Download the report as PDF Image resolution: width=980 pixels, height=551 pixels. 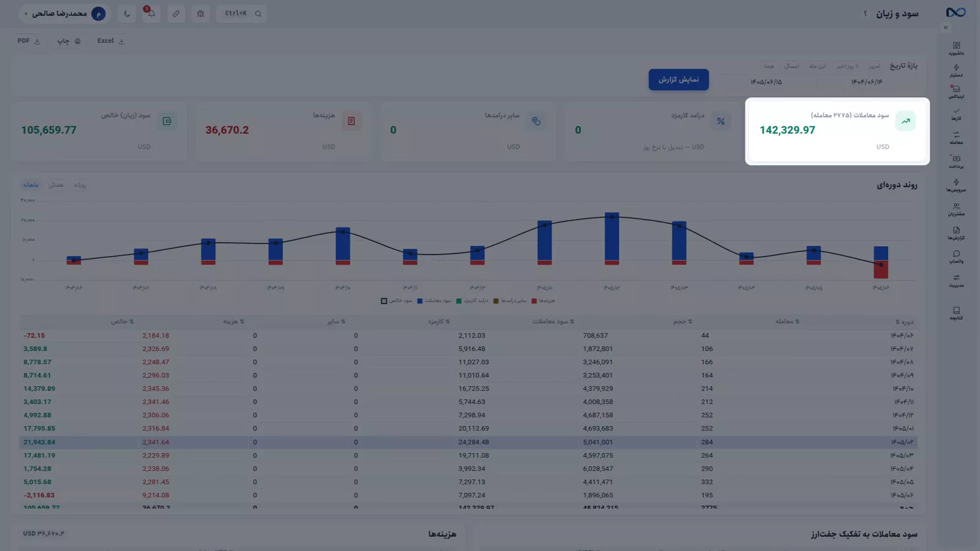coord(28,41)
